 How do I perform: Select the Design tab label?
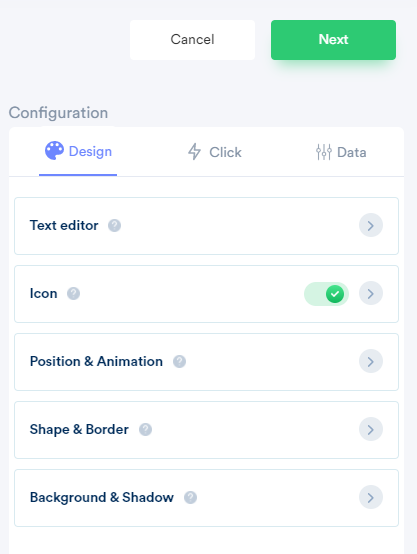pyautogui.click(x=90, y=151)
